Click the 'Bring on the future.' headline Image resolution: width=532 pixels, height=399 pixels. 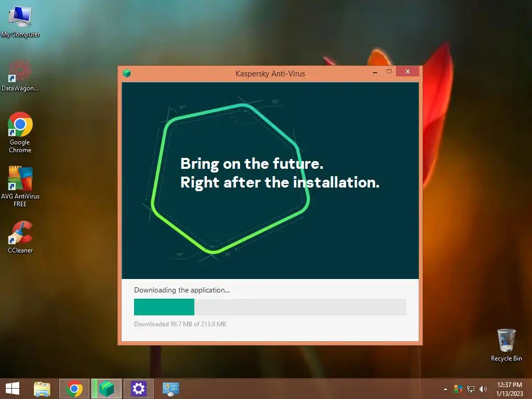pos(252,164)
